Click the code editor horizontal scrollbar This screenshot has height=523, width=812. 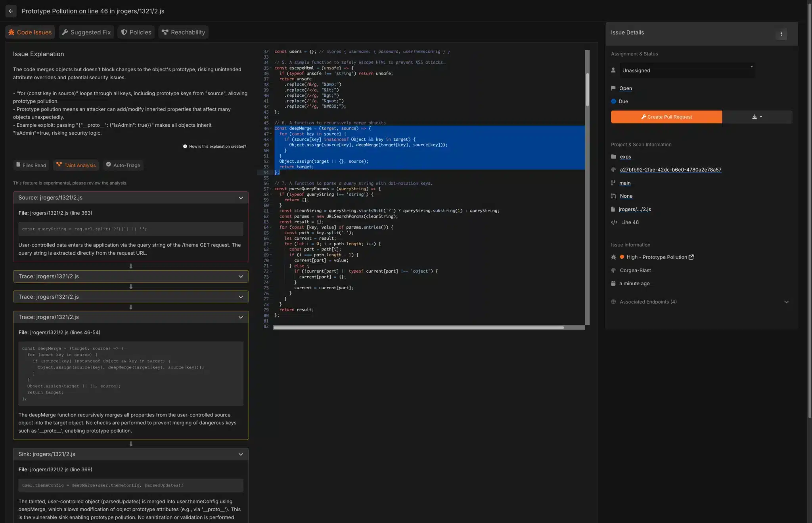(419, 328)
